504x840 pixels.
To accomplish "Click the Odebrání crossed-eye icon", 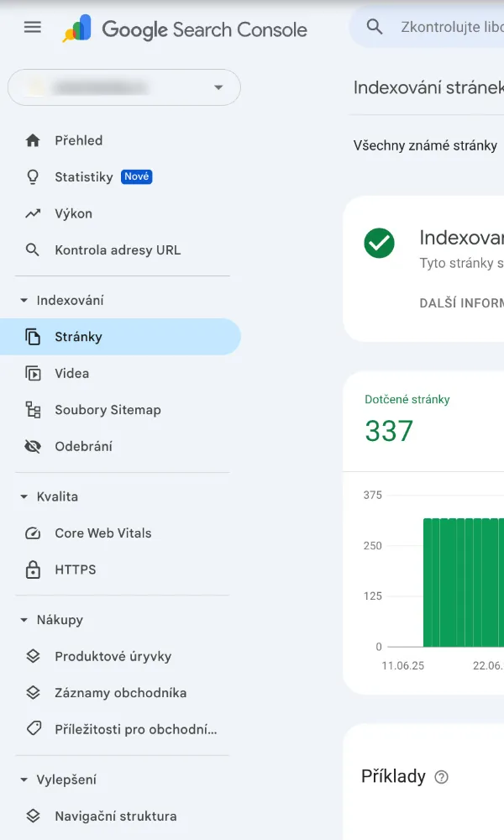I will pyautogui.click(x=33, y=446).
